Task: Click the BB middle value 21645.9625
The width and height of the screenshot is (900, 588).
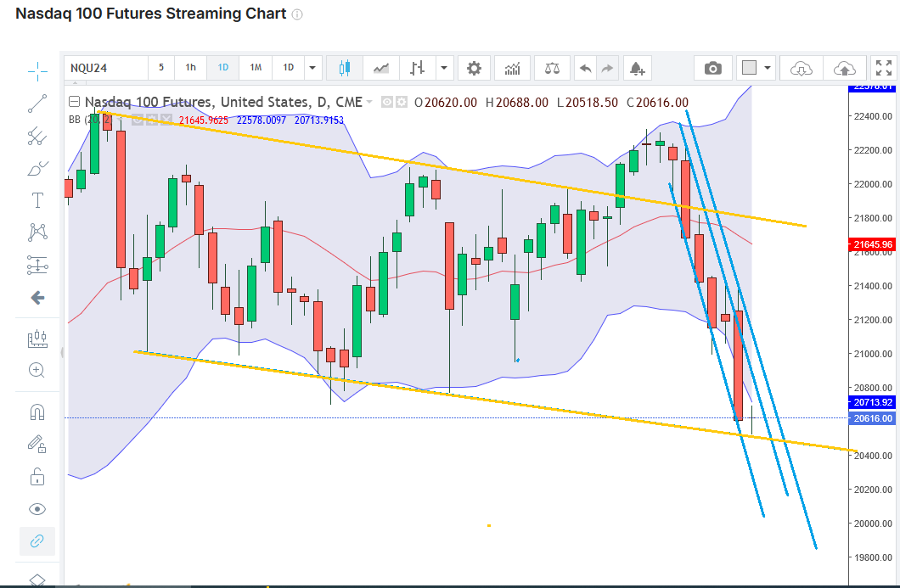Action: click(x=203, y=120)
